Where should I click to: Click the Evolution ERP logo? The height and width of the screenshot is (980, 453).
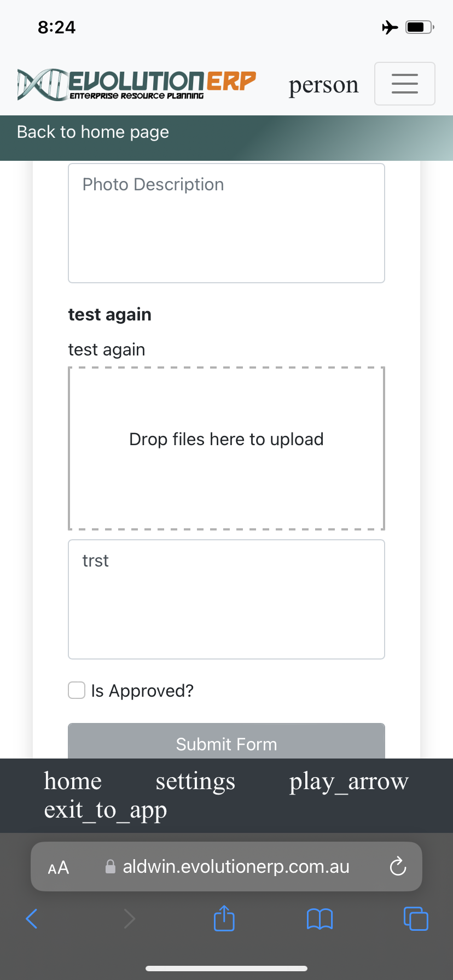(136, 85)
